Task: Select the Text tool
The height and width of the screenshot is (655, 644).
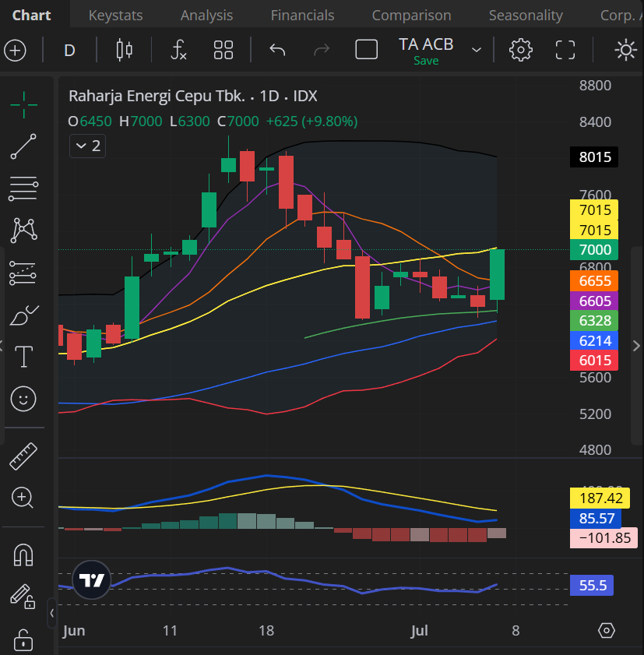Action: [24, 357]
